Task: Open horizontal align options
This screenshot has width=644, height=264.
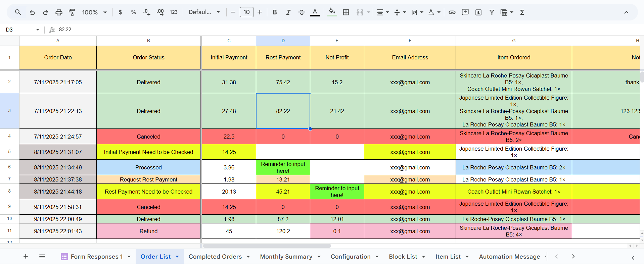Action: (x=382, y=12)
